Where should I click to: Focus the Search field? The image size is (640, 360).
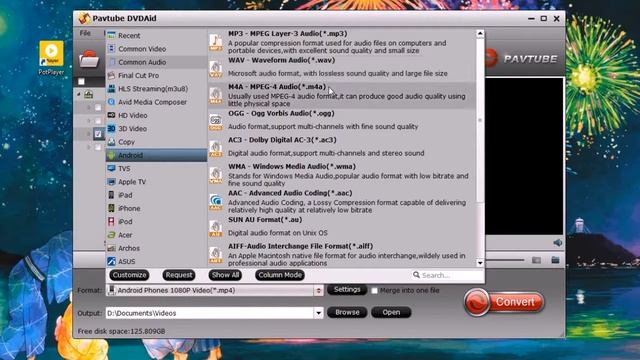(448, 275)
